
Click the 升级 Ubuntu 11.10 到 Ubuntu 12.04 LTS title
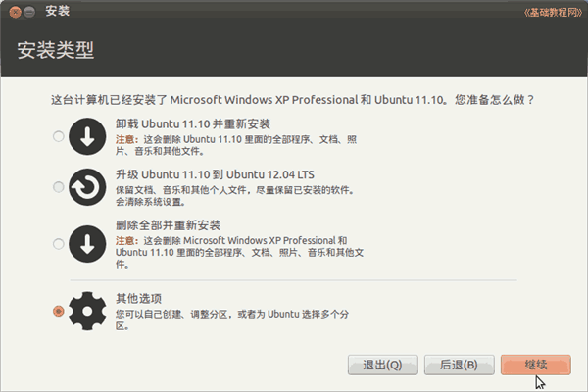point(215,174)
